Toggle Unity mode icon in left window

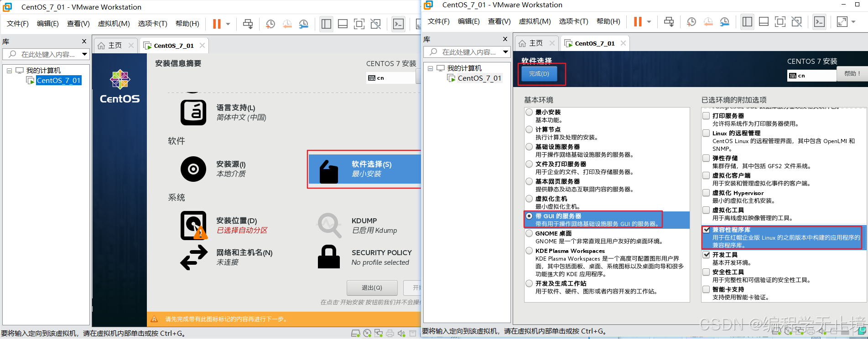pos(375,24)
